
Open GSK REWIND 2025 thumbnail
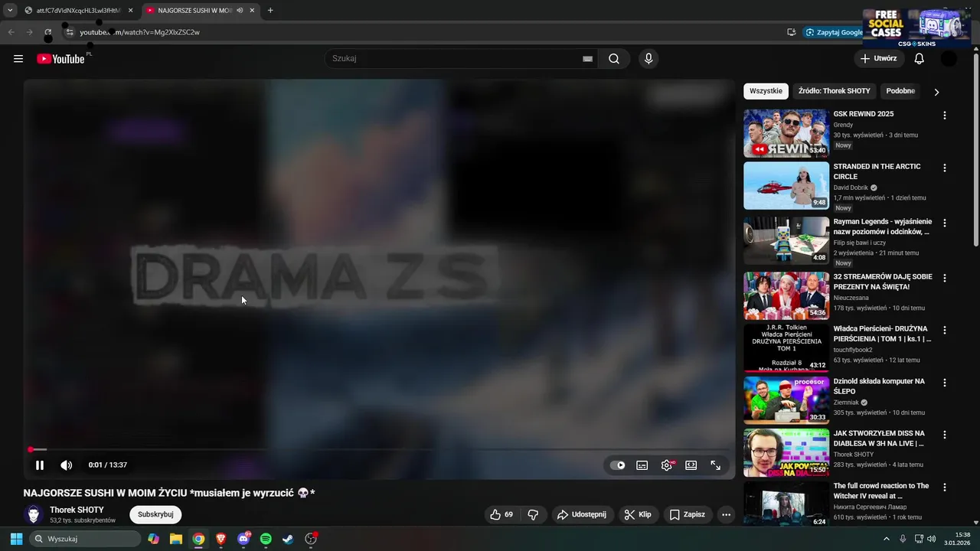click(x=786, y=133)
